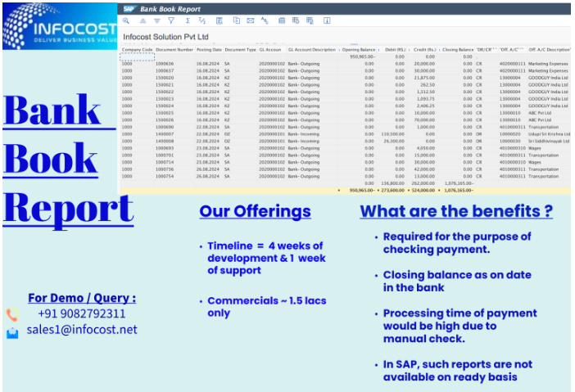Click the Sort Descending icon

tap(157, 20)
